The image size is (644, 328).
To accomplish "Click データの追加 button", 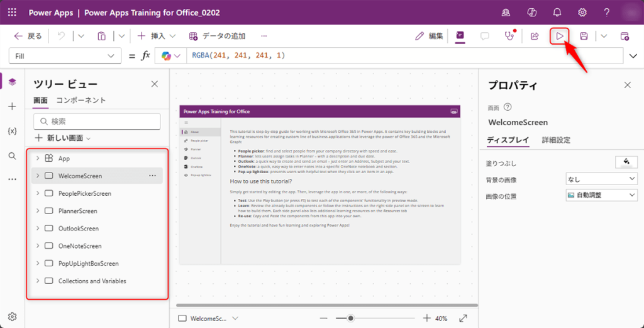I will (x=217, y=36).
